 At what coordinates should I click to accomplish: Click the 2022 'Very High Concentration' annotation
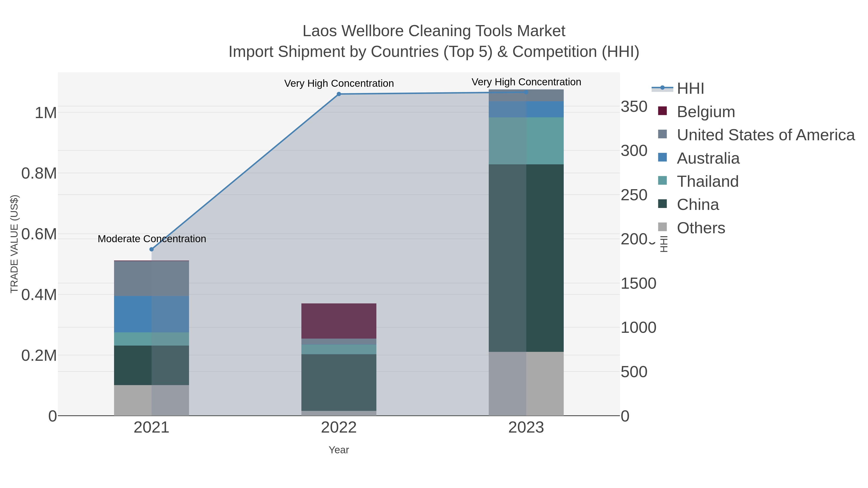(x=339, y=83)
